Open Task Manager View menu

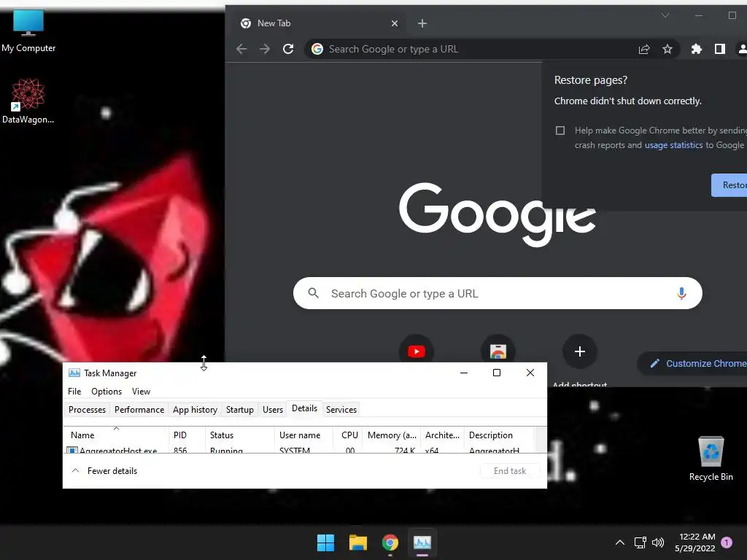pos(141,392)
